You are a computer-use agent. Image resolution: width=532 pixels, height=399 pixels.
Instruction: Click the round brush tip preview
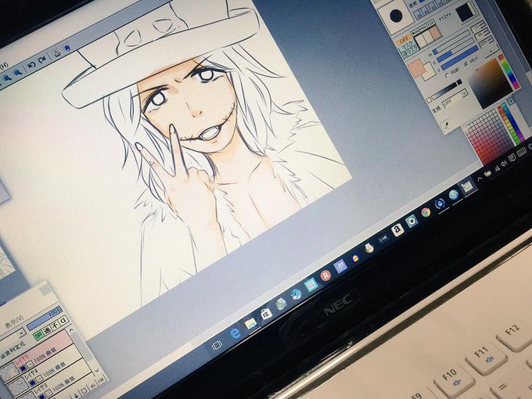click(396, 16)
